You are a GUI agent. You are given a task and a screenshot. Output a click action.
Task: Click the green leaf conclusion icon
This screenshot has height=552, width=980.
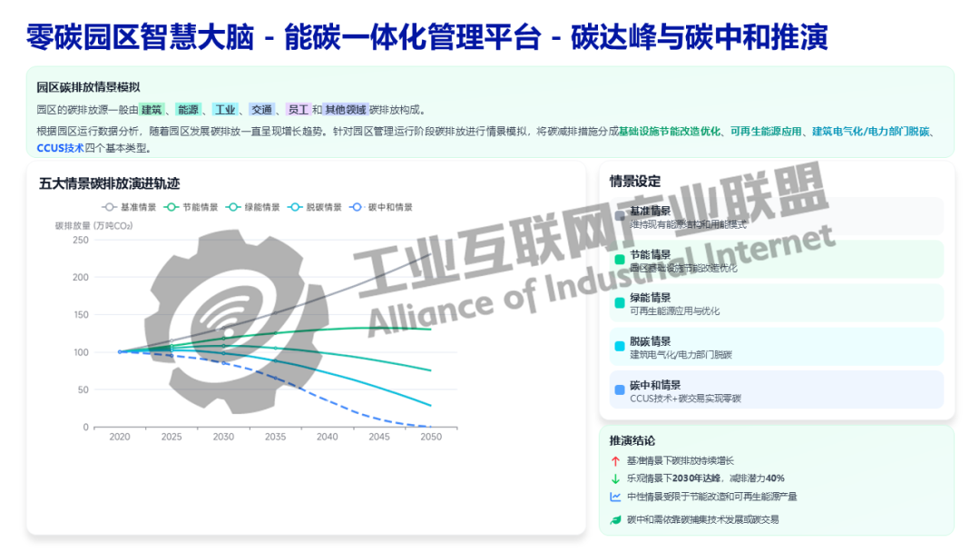pyautogui.click(x=615, y=519)
